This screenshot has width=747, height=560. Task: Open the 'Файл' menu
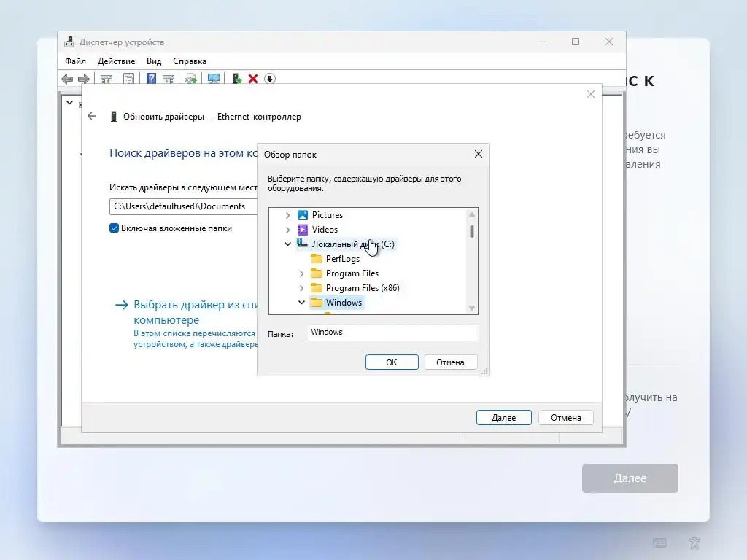75,61
